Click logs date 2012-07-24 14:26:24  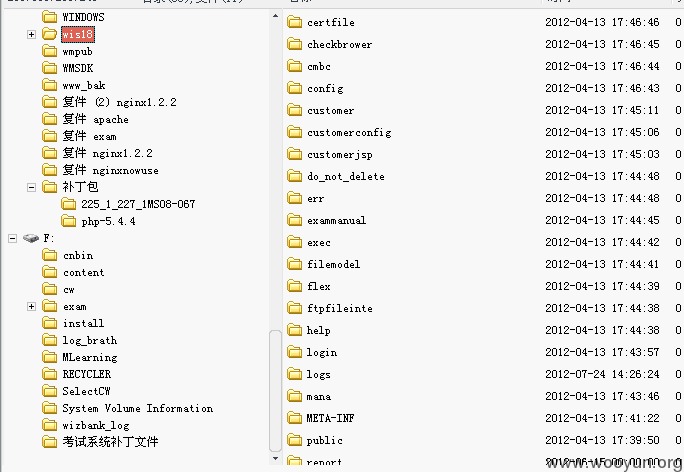pos(602,374)
